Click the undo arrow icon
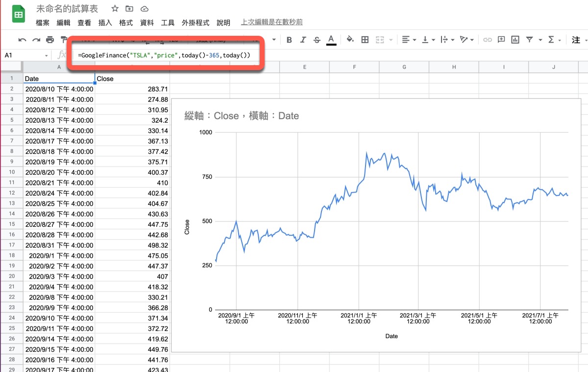 [22, 40]
